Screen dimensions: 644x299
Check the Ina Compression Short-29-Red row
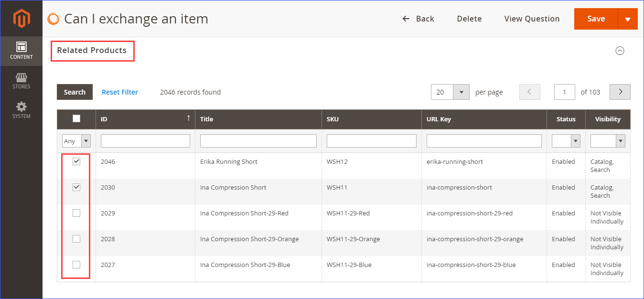point(76,213)
